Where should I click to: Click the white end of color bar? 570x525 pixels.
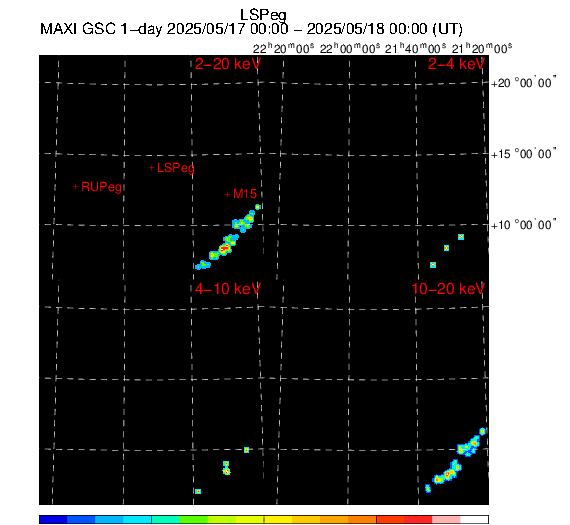[474, 520]
